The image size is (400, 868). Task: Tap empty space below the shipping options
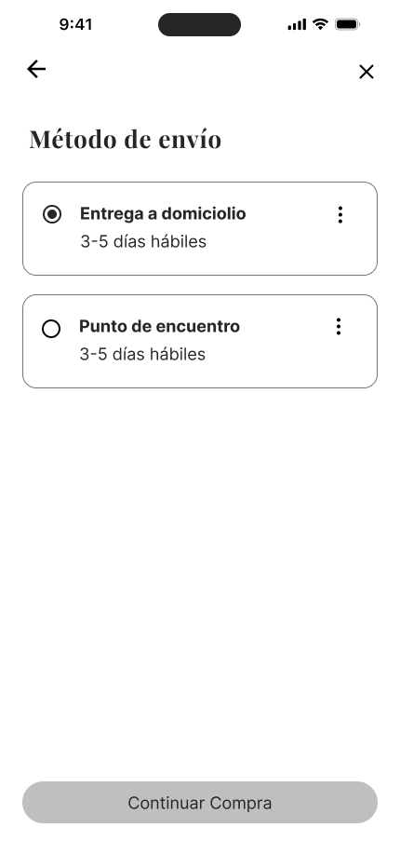tap(200, 581)
